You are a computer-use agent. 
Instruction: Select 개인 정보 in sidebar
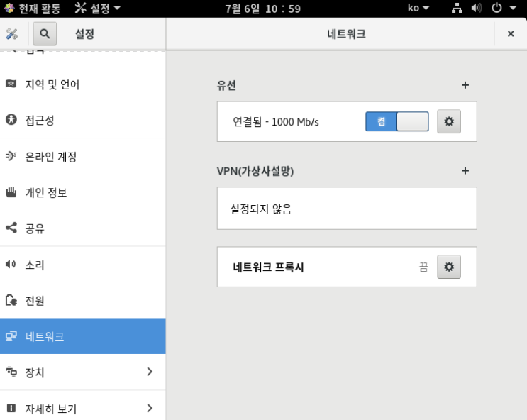pos(83,192)
